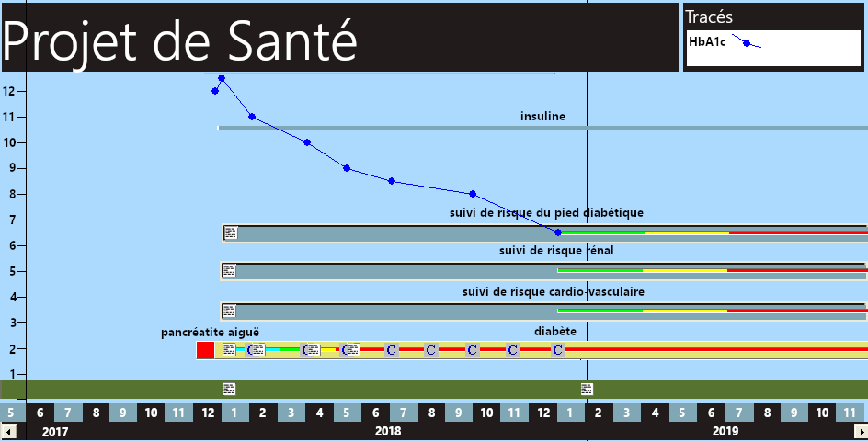Open the document icon in the pied diabétique row

pyautogui.click(x=231, y=233)
